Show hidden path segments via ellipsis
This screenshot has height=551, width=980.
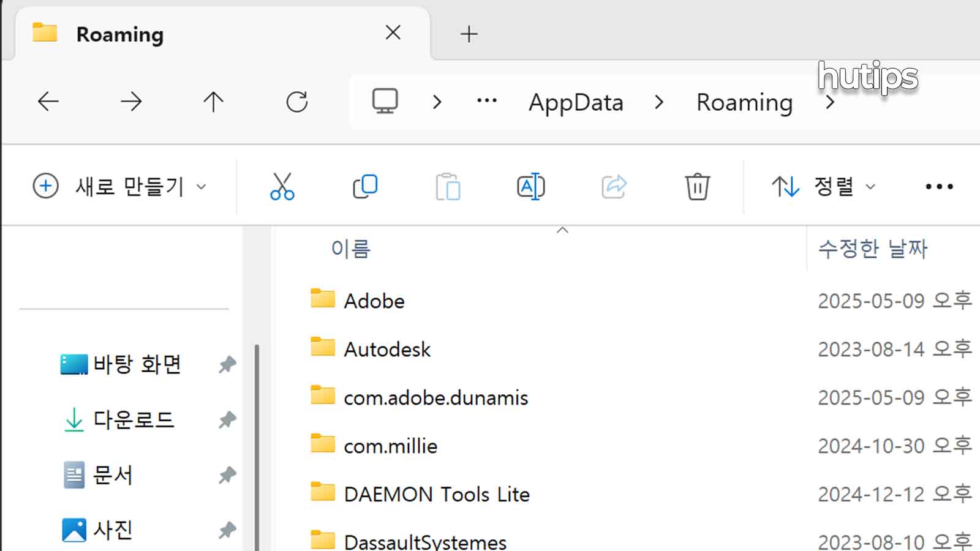point(487,101)
